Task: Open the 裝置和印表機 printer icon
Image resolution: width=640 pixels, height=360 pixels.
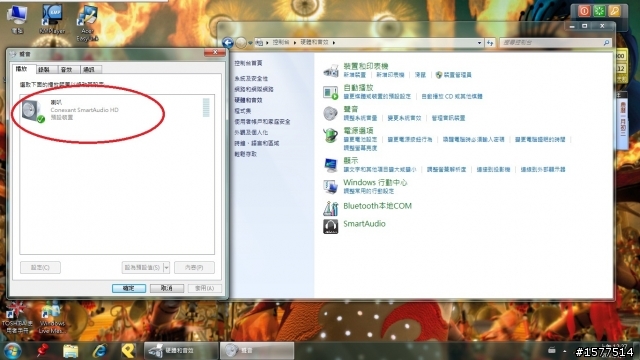Action: pos(331,71)
